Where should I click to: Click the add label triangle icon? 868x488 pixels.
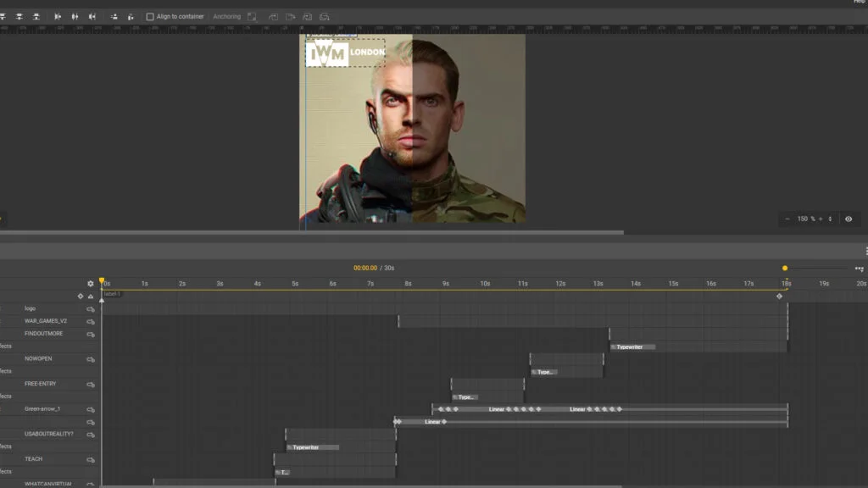click(x=91, y=297)
